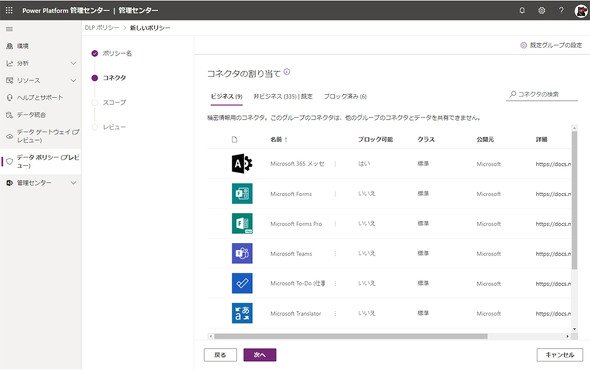The image size is (590, 371).
Task: Collapse the navigation hamburger menu
Action: tap(9, 29)
